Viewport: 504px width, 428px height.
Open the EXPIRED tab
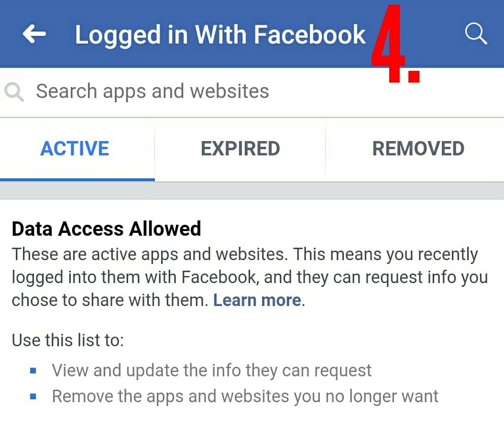pos(240,149)
